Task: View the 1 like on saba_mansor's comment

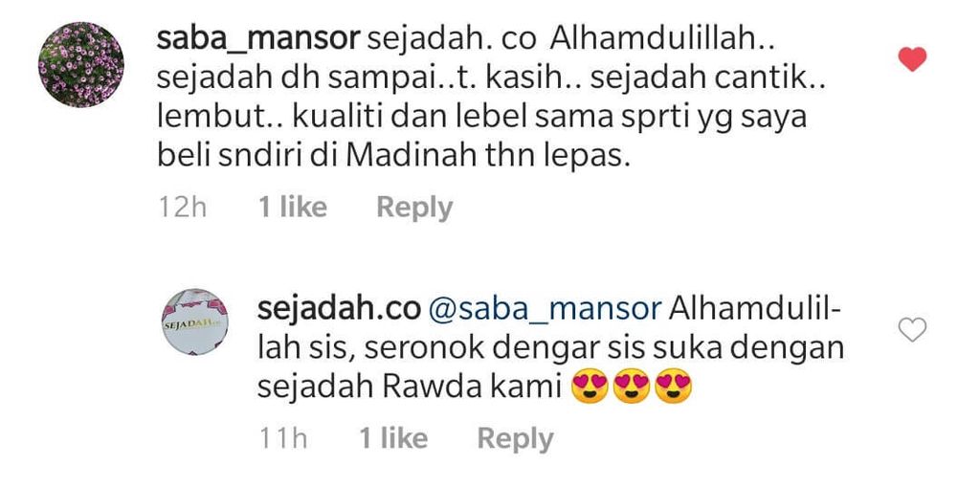Action: tap(293, 207)
